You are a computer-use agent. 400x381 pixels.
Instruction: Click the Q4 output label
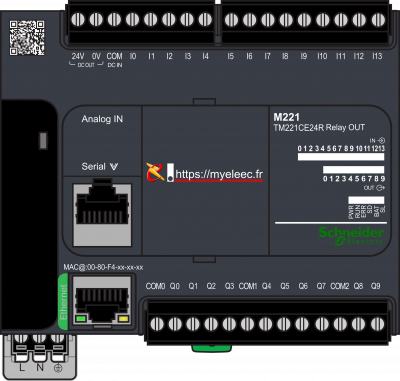(266, 286)
